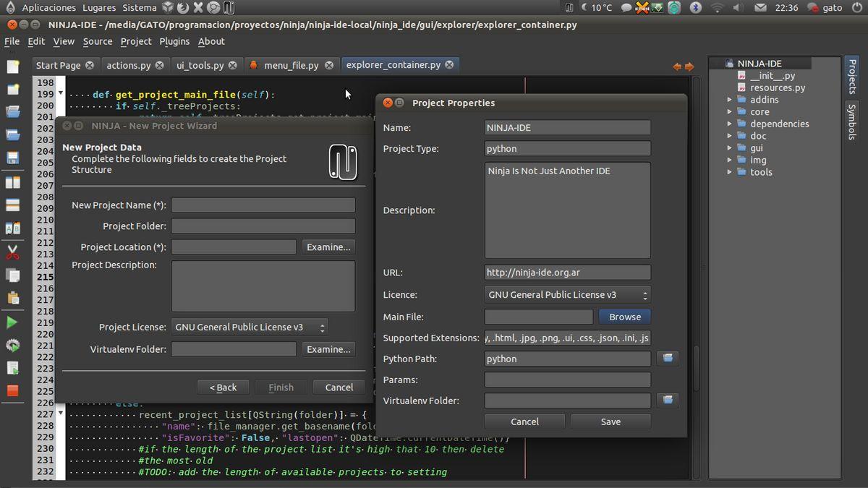Image resolution: width=868 pixels, height=488 pixels.
Task: Switch to the ui_tools.py tab
Action: click(x=200, y=65)
